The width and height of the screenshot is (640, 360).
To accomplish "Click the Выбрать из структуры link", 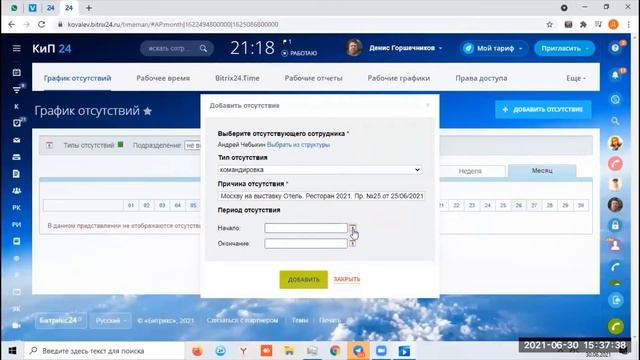I will click(298, 144).
